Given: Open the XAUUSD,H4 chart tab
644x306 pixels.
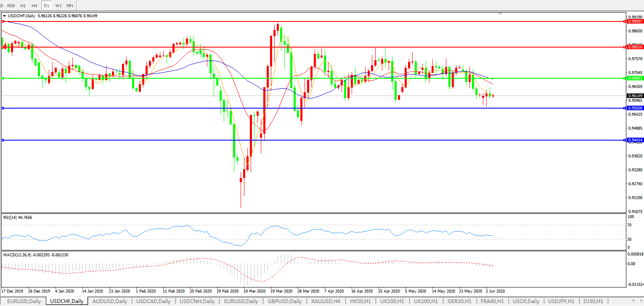Looking at the screenshot, I should (x=326, y=301).
